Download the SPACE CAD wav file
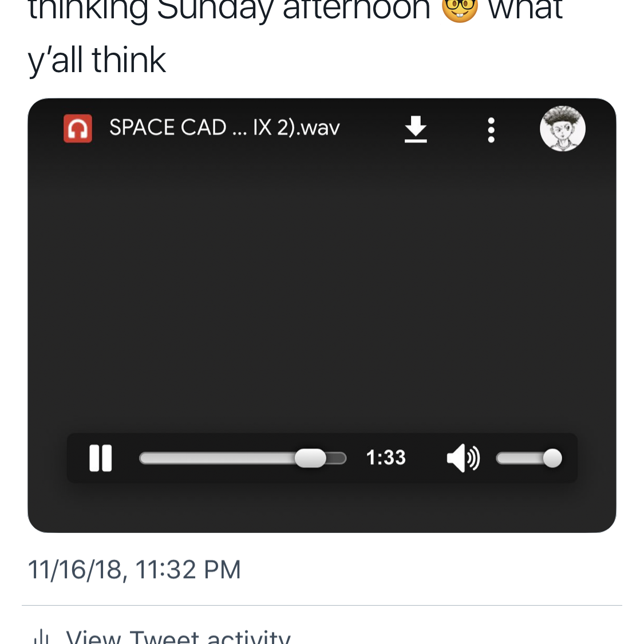The width and height of the screenshot is (644, 644). click(416, 129)
